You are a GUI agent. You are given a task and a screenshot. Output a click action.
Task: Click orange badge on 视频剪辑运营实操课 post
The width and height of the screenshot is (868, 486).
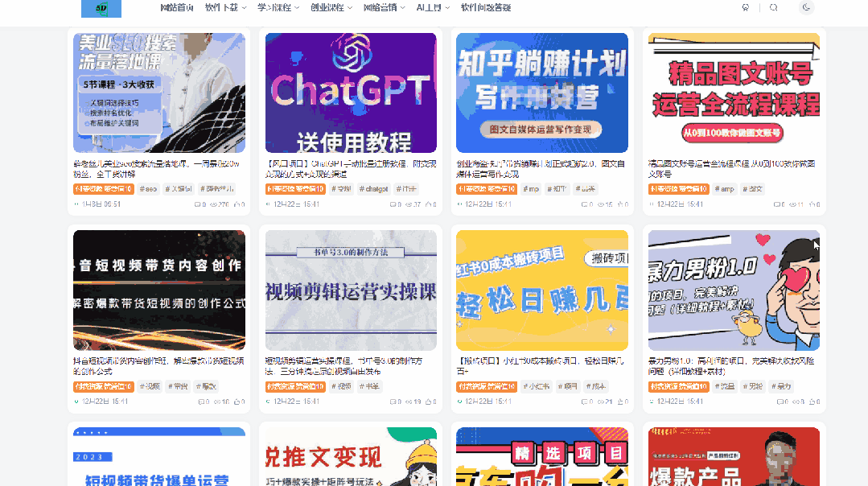[x=295, y=386]
